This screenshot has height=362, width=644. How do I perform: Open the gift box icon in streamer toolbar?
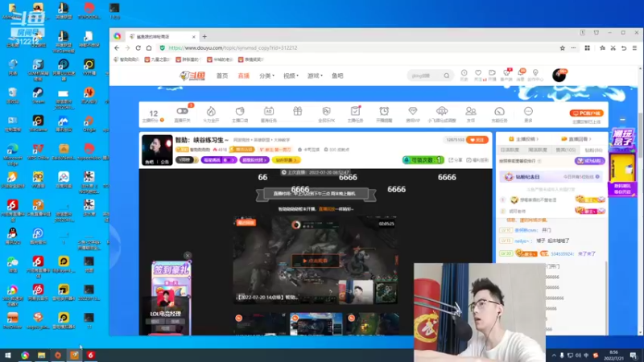pyautogui.click(x=297, y=111)
